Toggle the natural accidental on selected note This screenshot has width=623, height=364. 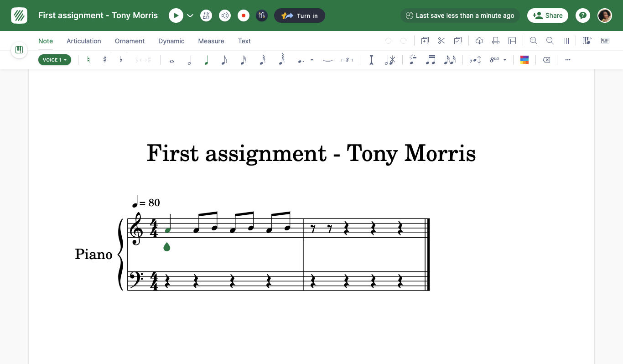(x=88, y=60)
